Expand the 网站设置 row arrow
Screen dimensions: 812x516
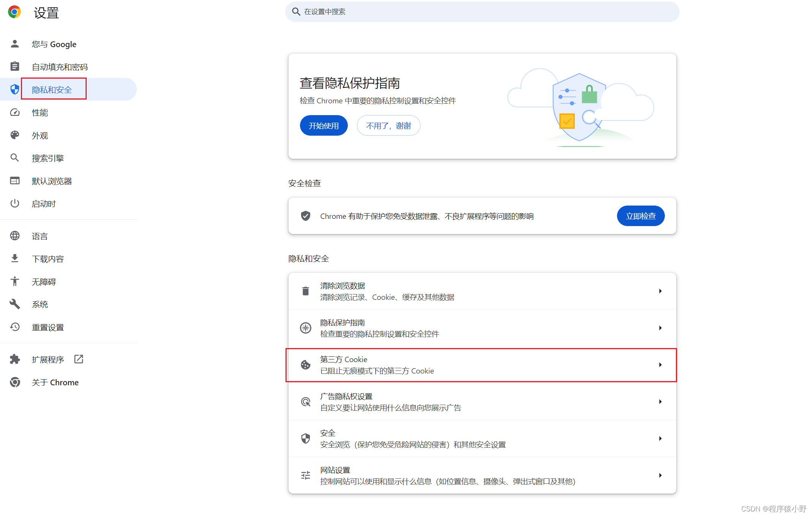660,475
